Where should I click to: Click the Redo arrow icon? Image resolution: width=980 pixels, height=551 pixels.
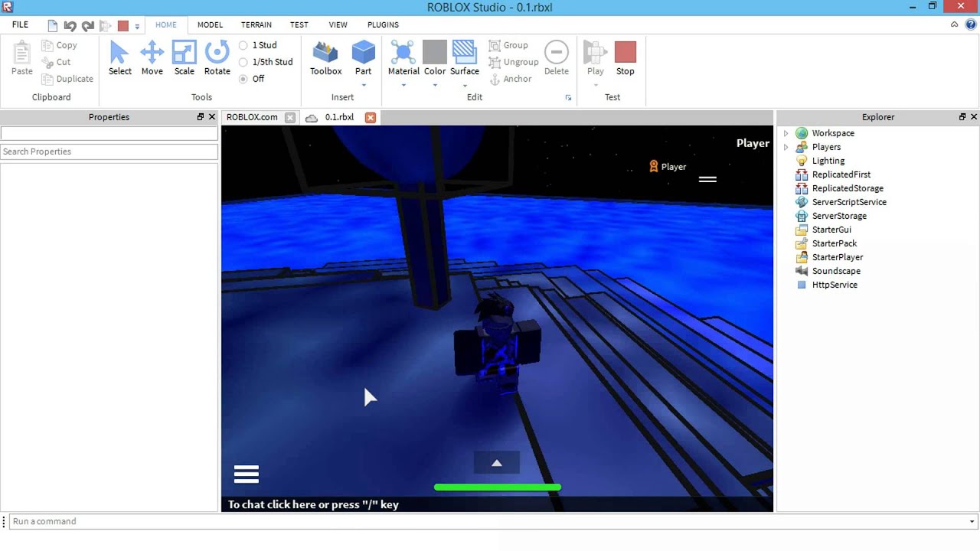(87, 25)
